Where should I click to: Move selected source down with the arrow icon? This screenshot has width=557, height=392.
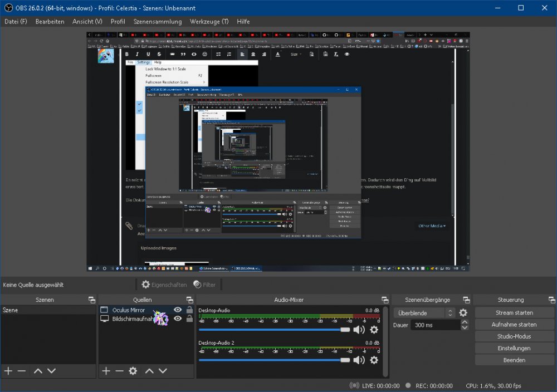pos(162,371)
